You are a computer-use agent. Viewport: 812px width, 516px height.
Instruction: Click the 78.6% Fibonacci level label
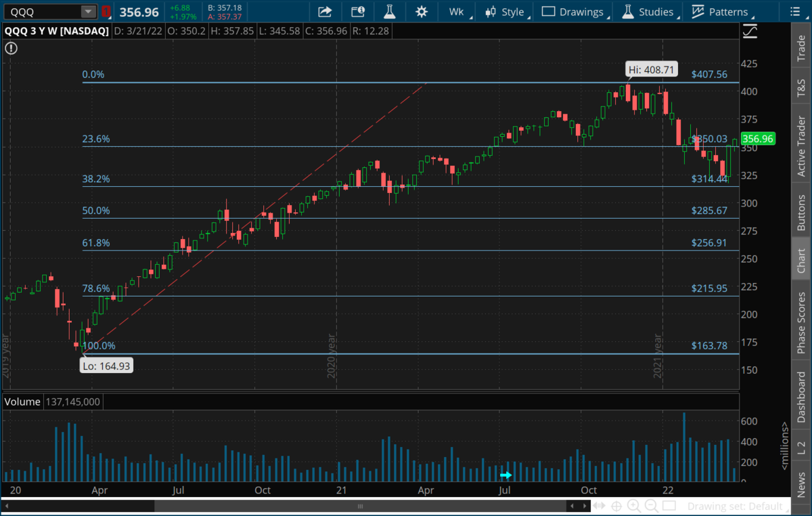click(x=96, y=288)
